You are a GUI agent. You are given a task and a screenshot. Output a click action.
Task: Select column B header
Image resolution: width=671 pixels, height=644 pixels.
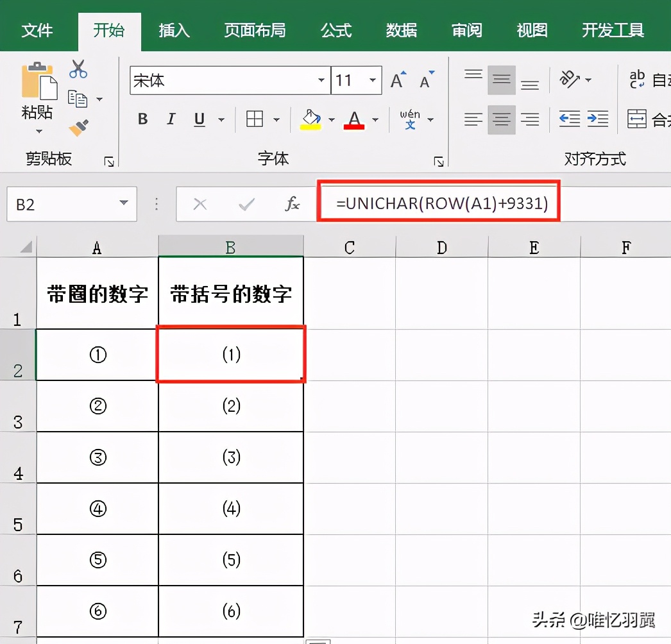(231, 247)
